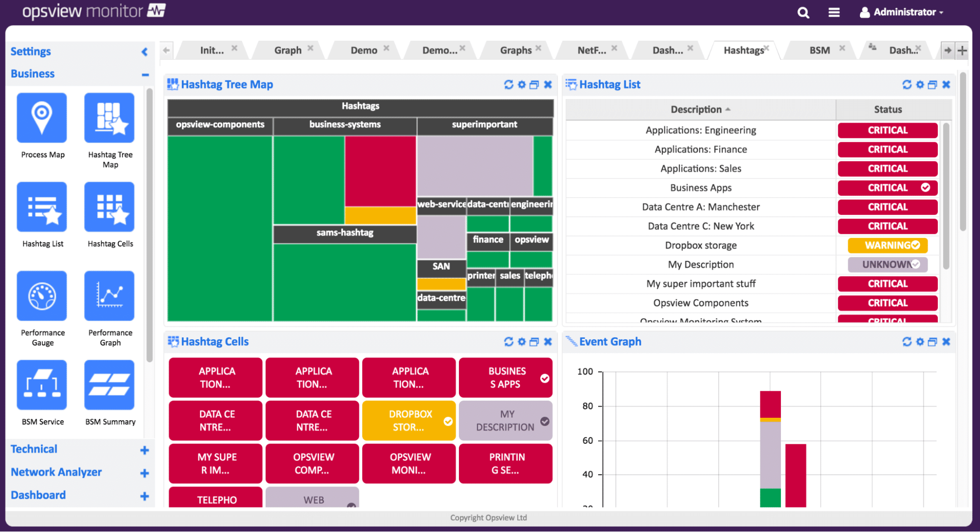The height and width of the screenshot is (532, 980).
Task: Toggle checkmark on MY DESCRIPTION cell
Action: [545, 421]
